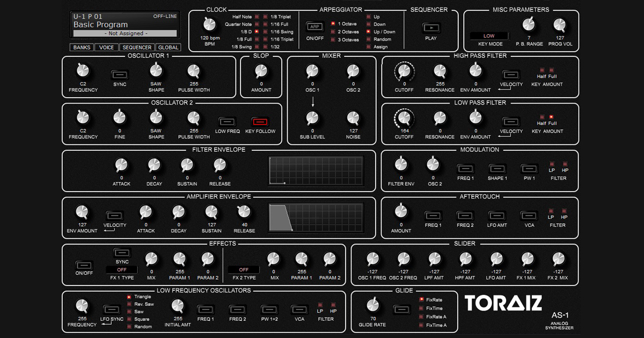
Task: Click the Filter Envelope ATTACK knob
Action: pos(121,165)
